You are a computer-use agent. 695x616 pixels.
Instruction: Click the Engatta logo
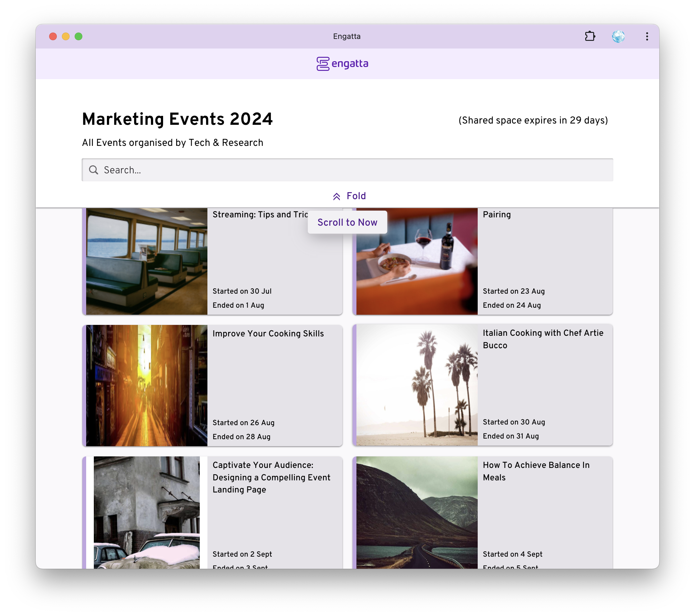[x=342, y=64]
